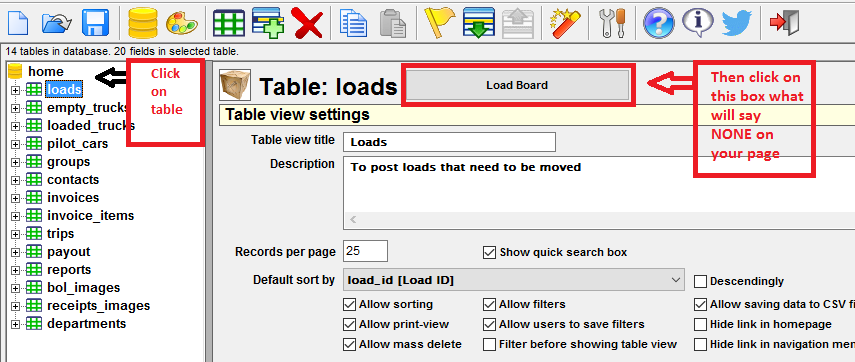Viewport: 855px width, 362px height.
Task: Toggle Allow print-view checkbox
Action: pyautogui.click(x=349, y=324)
